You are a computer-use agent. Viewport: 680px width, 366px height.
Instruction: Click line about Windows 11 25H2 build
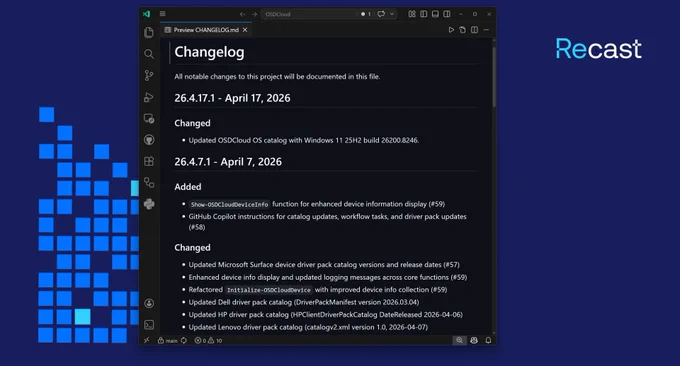(x=304, y=141)
